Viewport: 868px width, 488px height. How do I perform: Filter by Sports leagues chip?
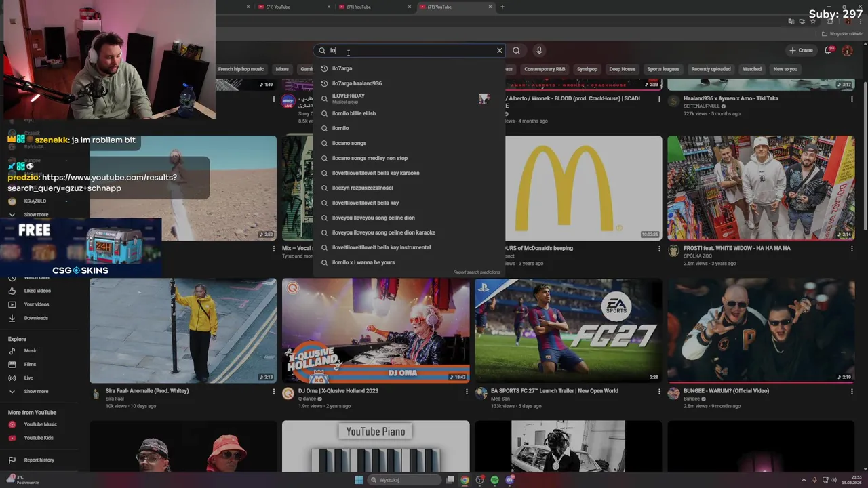point(663,69)
